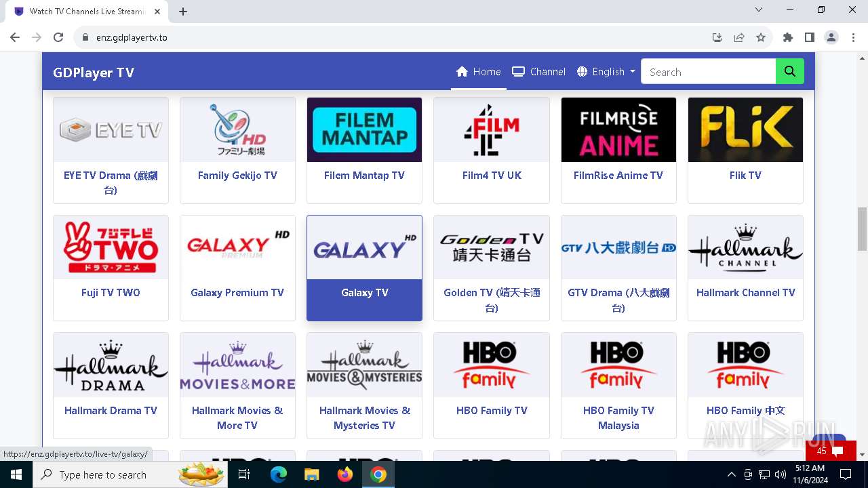Open the Film4 TV UK logo
Viewport: 868px width, 488px height.
point(492,129)
